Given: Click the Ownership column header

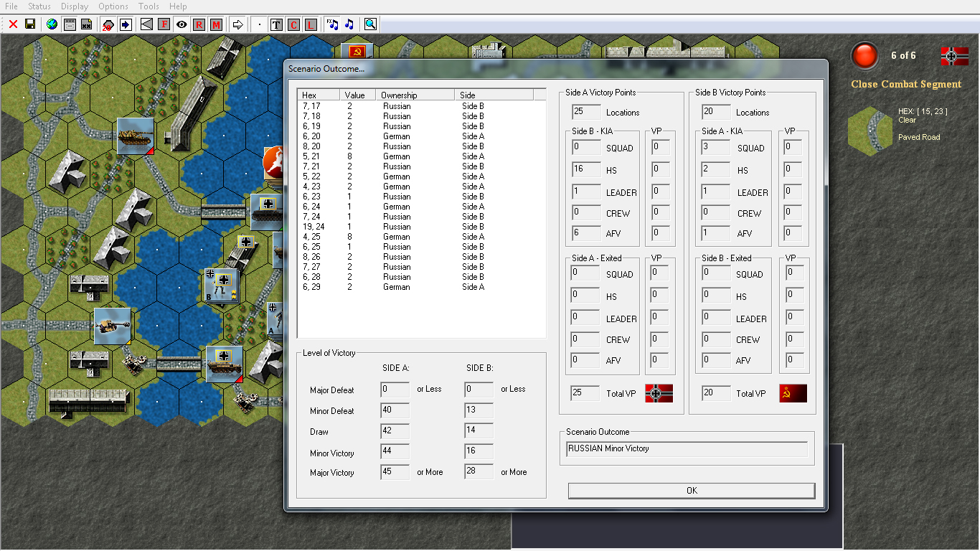Looking at the screenshot, I should coord(415,95).
